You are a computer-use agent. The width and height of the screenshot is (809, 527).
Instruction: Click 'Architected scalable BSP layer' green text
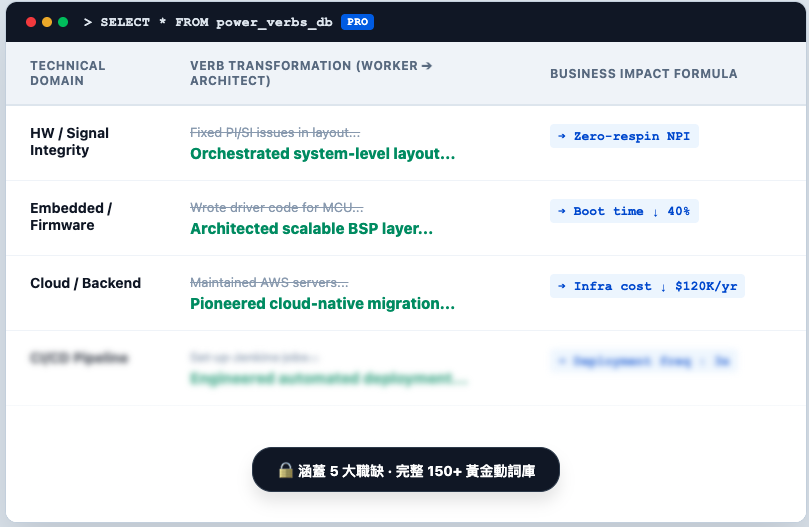click(311, 229)
